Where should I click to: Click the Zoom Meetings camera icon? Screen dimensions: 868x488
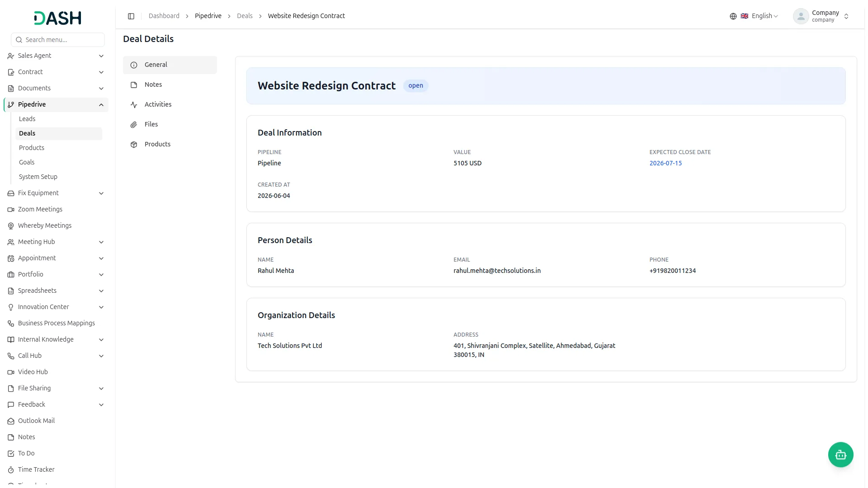point(11,210)
